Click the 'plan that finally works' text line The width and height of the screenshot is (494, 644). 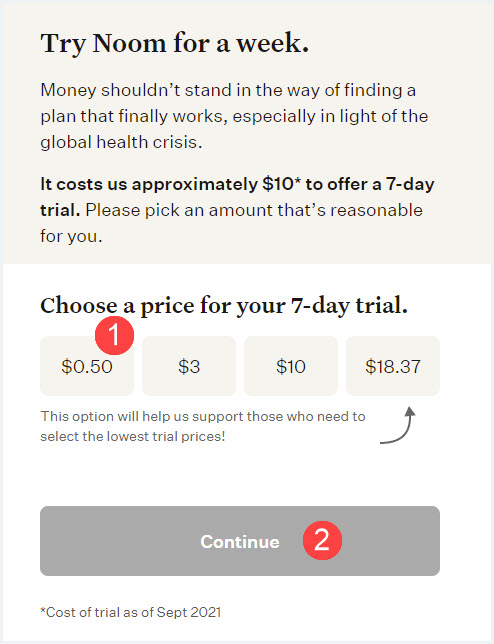coord(234,116)
